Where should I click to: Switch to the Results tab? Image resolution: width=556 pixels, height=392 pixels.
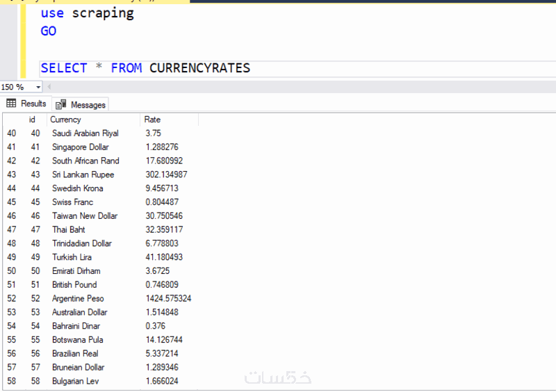pyautogui.click(x=26, y=104)
